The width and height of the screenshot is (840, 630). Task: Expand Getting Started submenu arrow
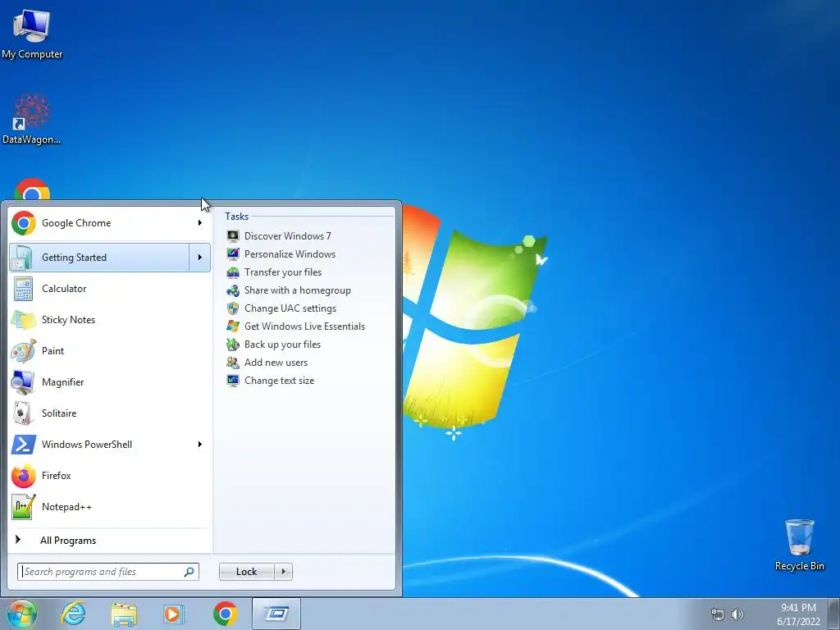tap(200, 258)
